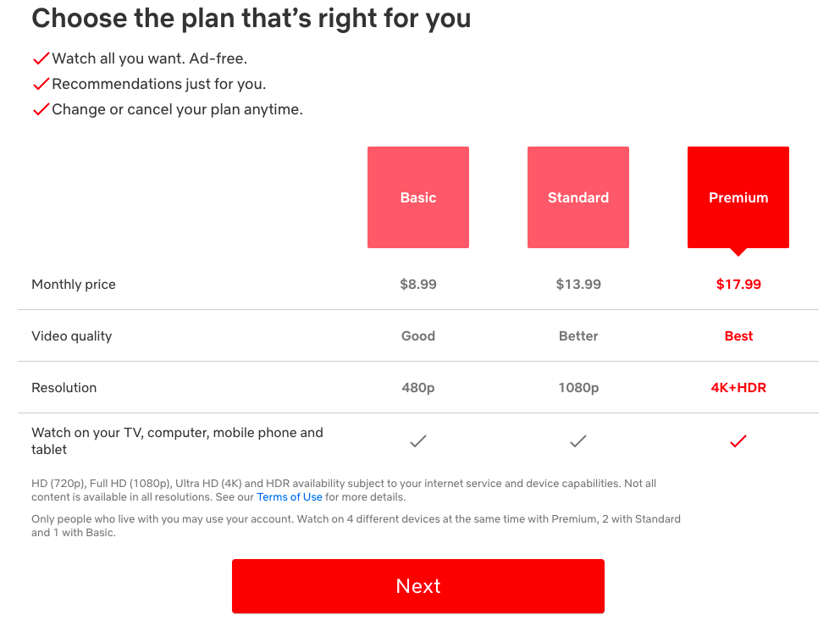840x626 pixels.
Task: Click the 480p resolution value
Action: click(x=417, y=387)
